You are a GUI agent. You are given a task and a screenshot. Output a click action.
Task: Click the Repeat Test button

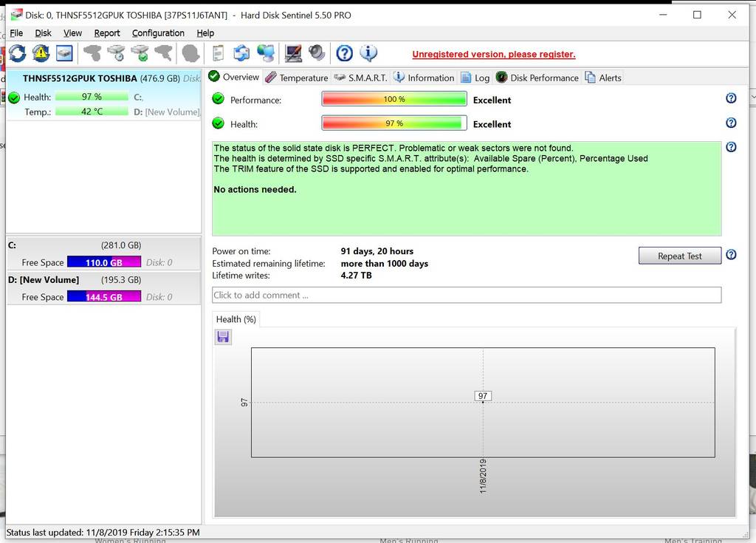tap(679, 256)
